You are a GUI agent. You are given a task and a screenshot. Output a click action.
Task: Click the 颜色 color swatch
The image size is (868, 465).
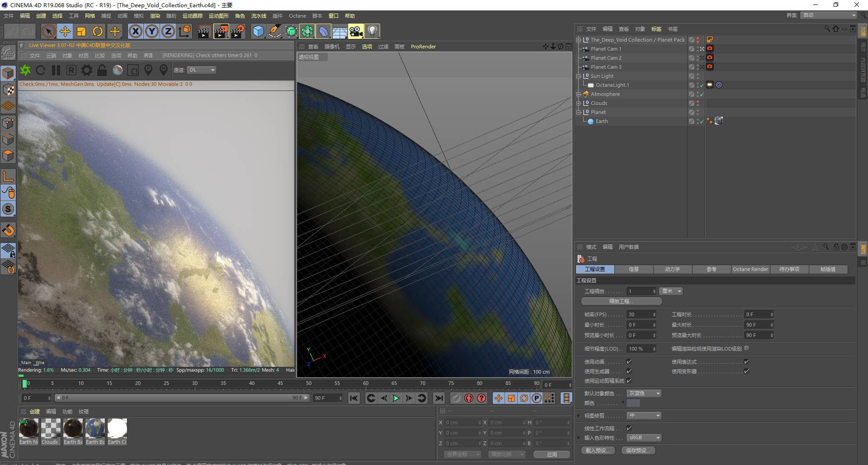point(633,403)
